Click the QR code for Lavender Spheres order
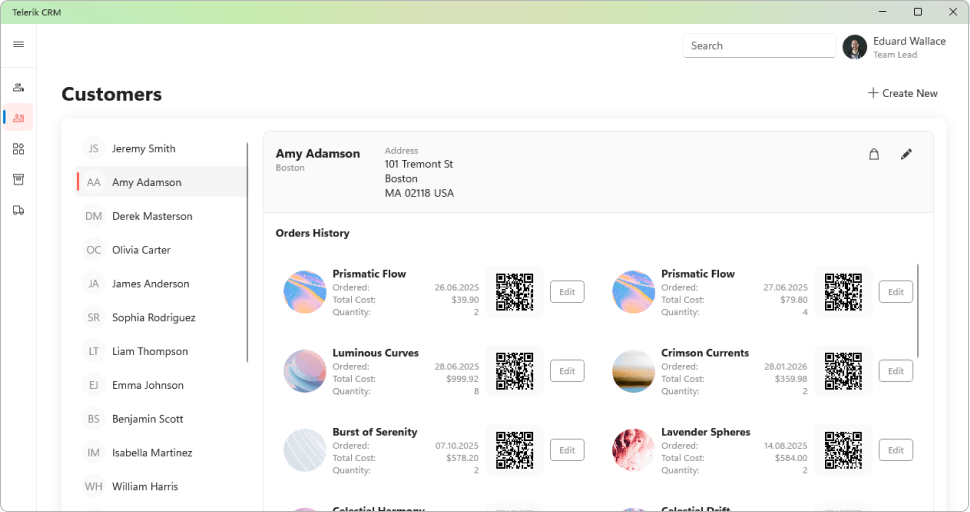Image resolution: width=970 pixels, height=512 pixels. [x=843, y=450]
